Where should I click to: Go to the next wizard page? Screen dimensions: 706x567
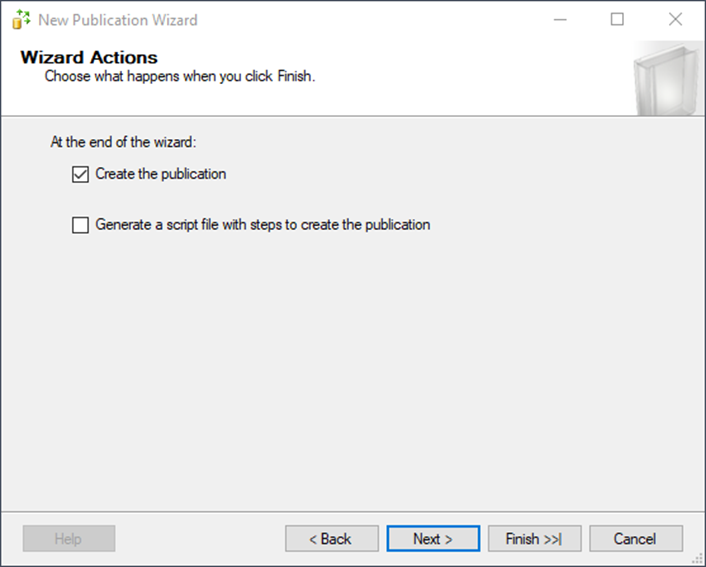[433, 539]
